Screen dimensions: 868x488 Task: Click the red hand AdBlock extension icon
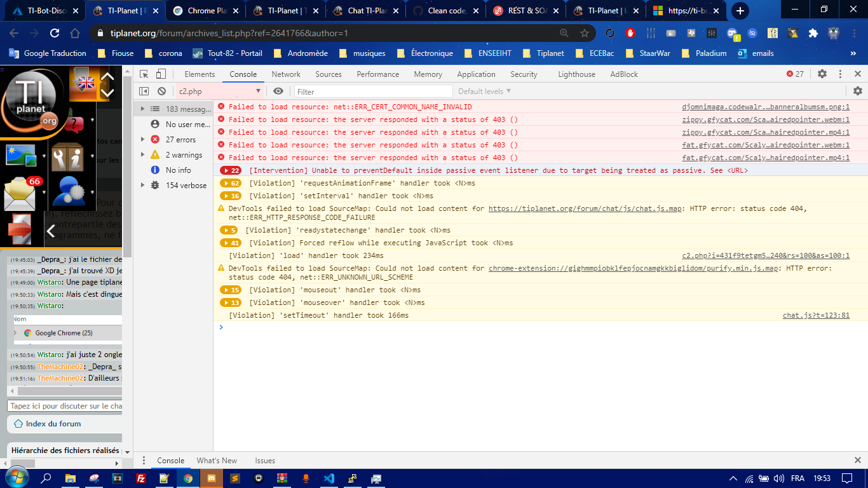pyautogui.click(x=630, y=33)
